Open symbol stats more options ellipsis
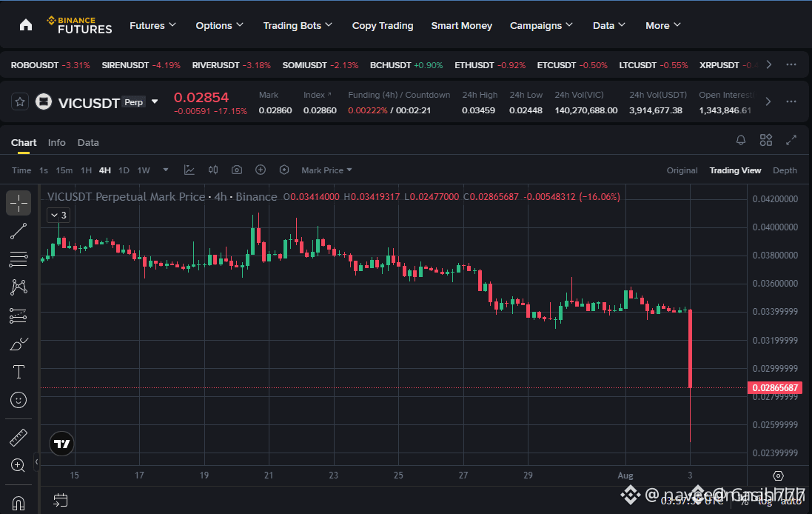The width and height of the screenshot is (812, 514). point(791,101)
